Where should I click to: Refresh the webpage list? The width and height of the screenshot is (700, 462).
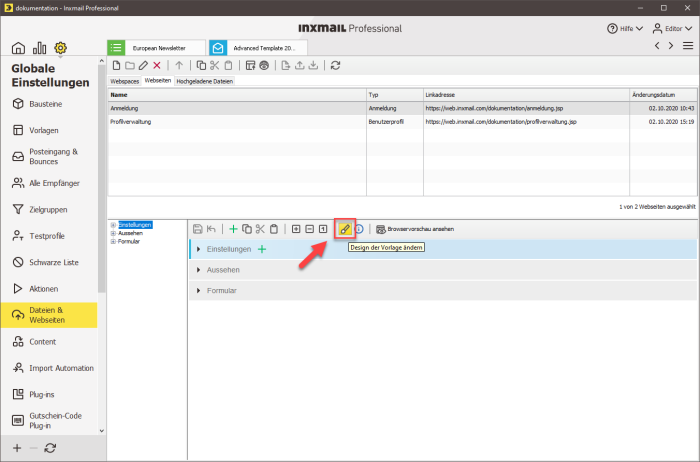[336, 66]
